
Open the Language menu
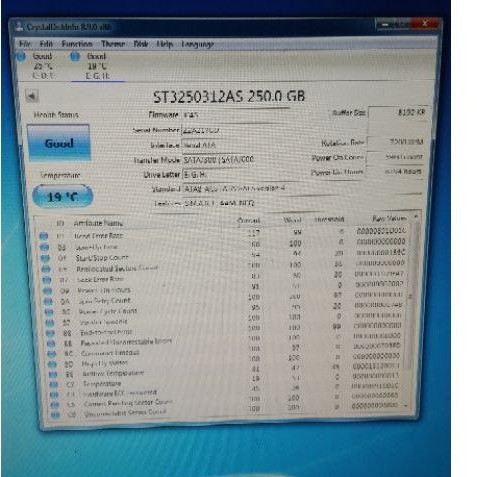coord(197,44)
